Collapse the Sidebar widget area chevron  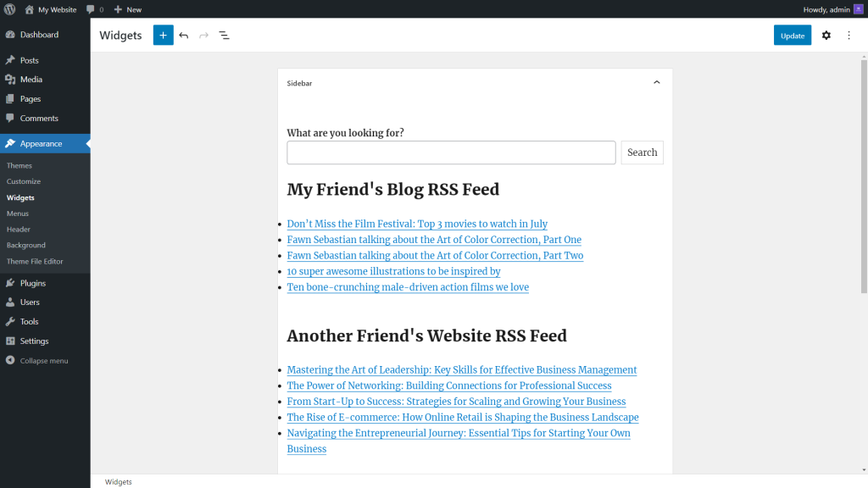(656, 82)
